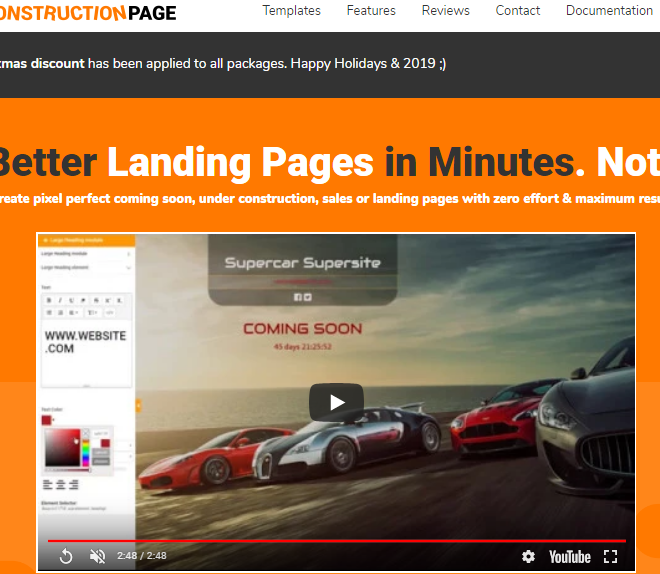The width and height of the screenshot is (660, 574).
Task: Open YouTube video settings gear
Action: [x=528, y=557]
